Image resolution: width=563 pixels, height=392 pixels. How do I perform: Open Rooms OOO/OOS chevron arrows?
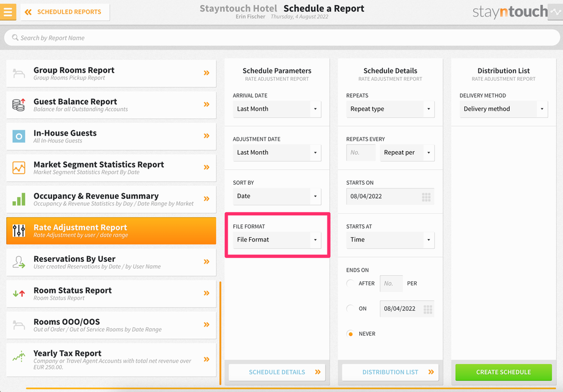coord(206,325)
